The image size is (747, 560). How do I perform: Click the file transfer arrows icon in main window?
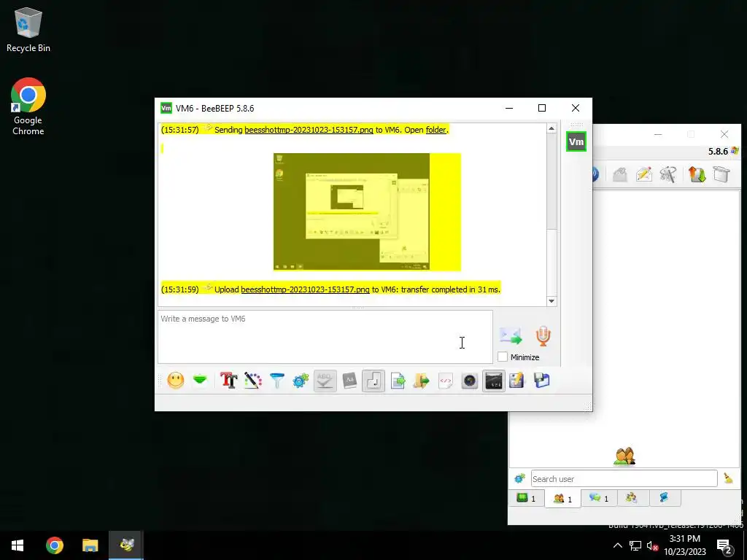click(697, 174)
